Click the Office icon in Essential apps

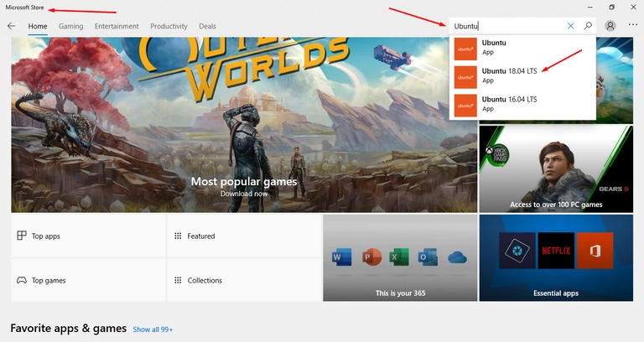(x=595, y=251)
